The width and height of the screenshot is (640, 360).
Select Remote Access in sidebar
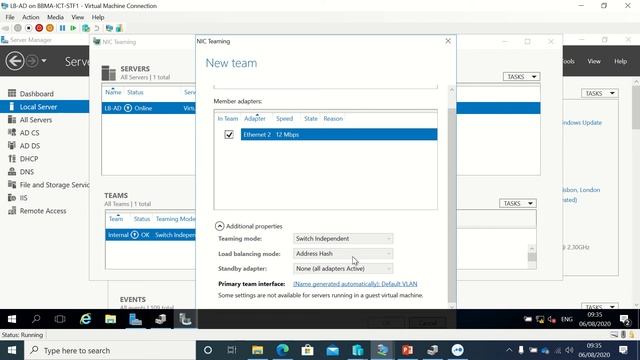(x=43, y=211)
